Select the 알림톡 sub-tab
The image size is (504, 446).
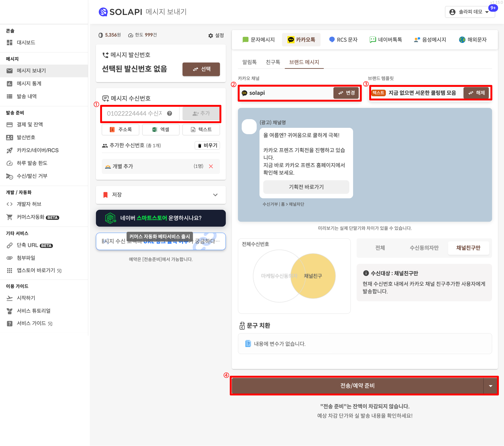click(x=249, y=62)
